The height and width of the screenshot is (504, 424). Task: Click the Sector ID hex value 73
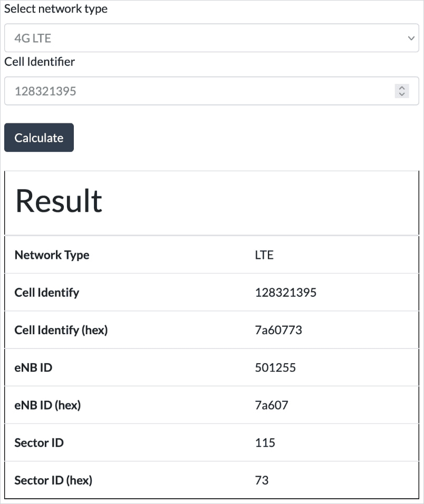pos(262,480)
